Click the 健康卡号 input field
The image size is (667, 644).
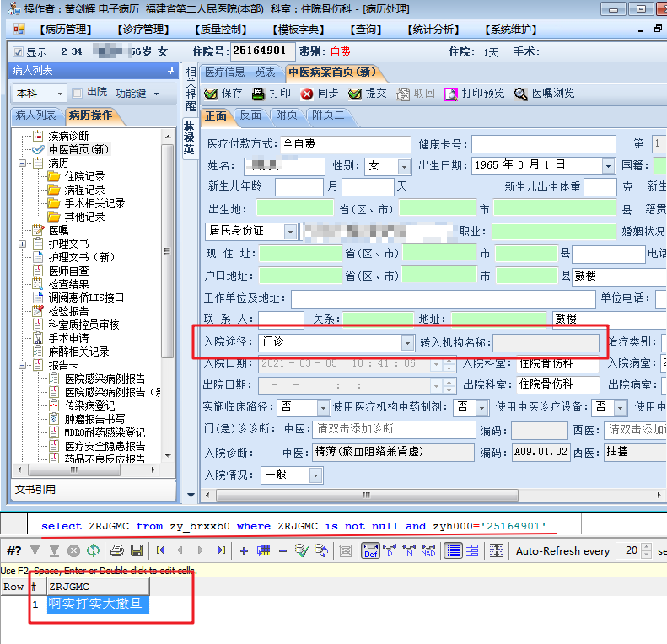click(x=544, y=144)
